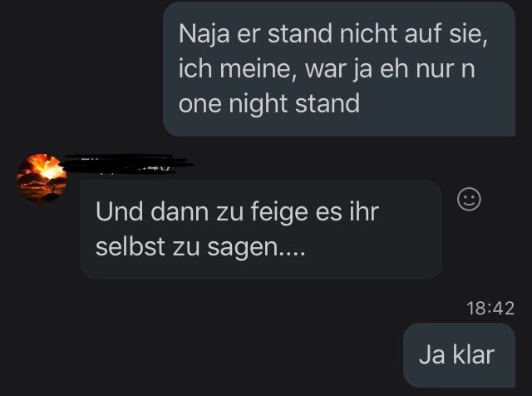Image resolution: width=532 pixels, height=396 pixels.
Task: Click the line "one night stand"
Action: [x=269, y=104]
